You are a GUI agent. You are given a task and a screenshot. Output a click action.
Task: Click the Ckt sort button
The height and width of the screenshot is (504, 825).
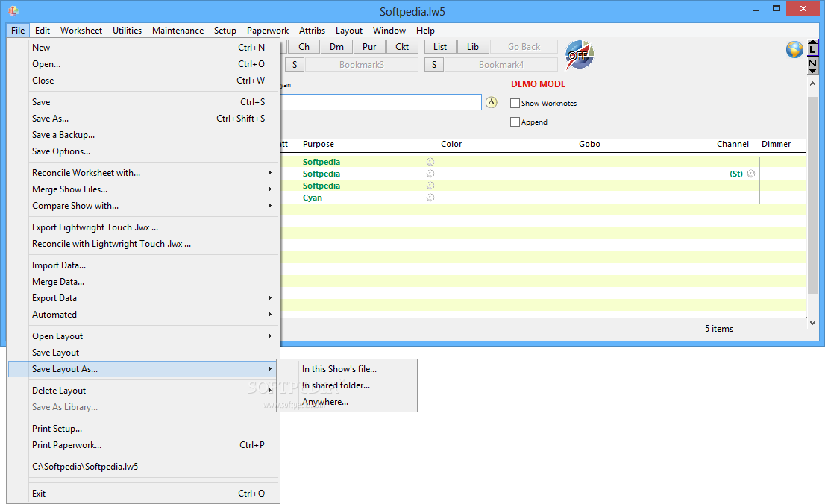point(402,47)
